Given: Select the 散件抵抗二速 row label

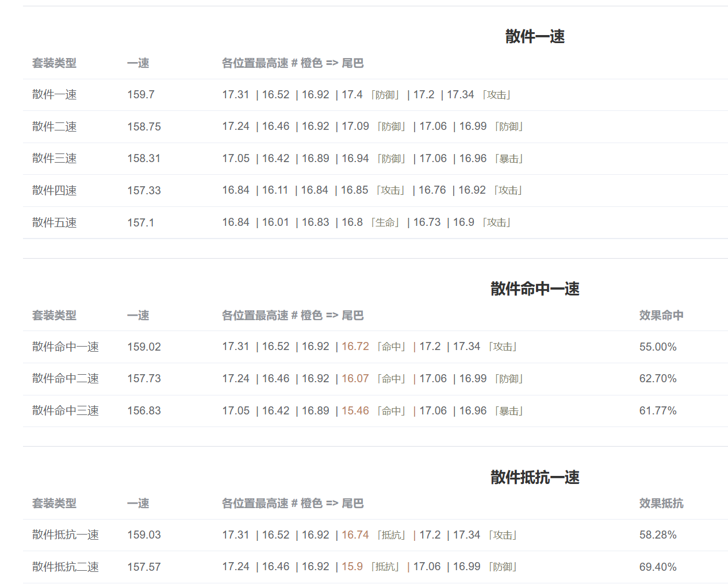Looking at the screenshot, I should click(66, 567).
